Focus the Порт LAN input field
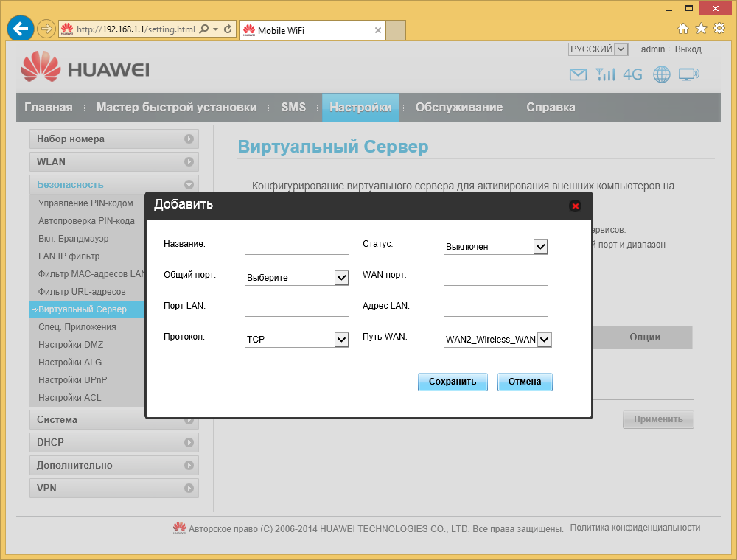Screen dimensions: 737x560 [296, 309]
